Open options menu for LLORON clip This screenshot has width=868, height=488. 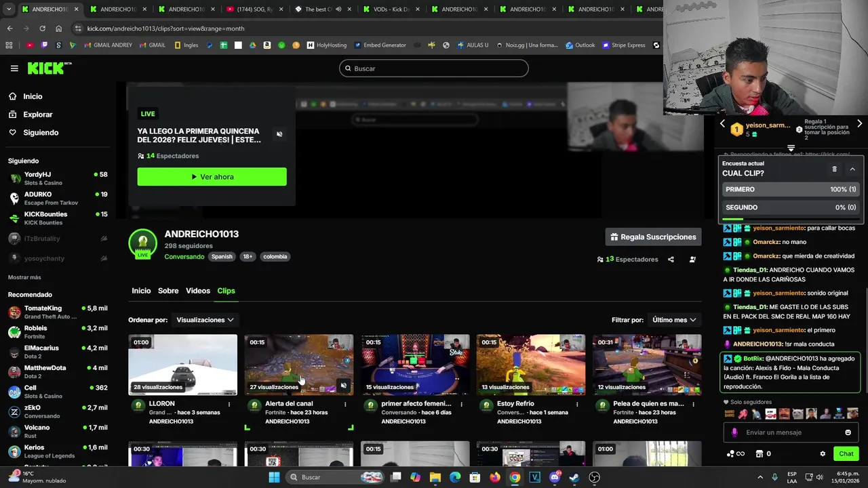229,405
